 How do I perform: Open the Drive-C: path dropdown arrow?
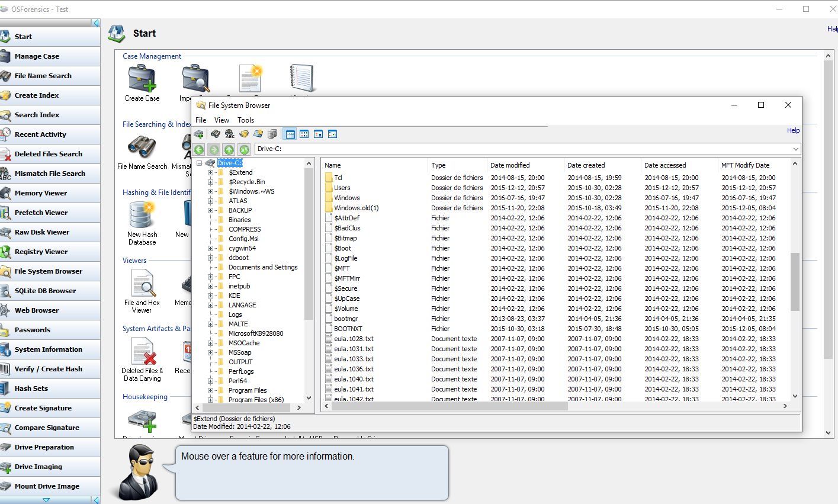(x=795, y=149)
